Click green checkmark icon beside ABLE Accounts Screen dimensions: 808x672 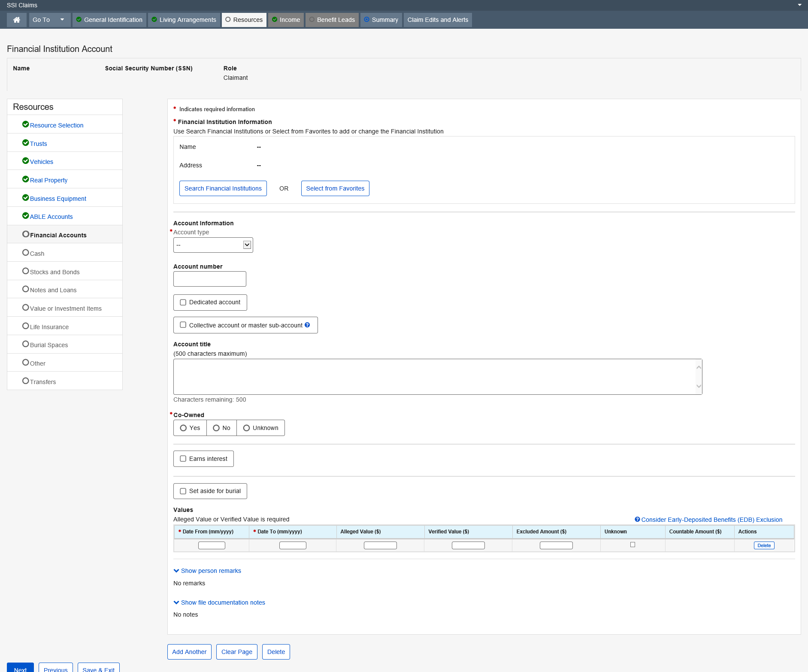click(x=25, y=216)
